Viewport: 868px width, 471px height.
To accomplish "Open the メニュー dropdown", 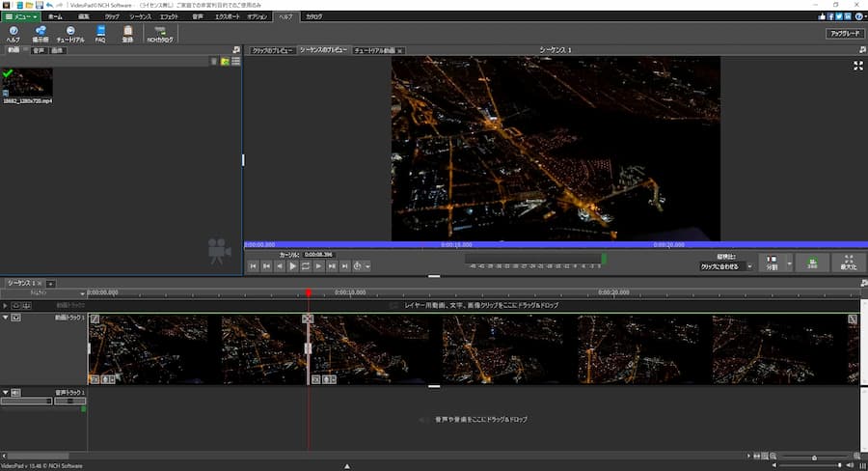I will [21, 17].
